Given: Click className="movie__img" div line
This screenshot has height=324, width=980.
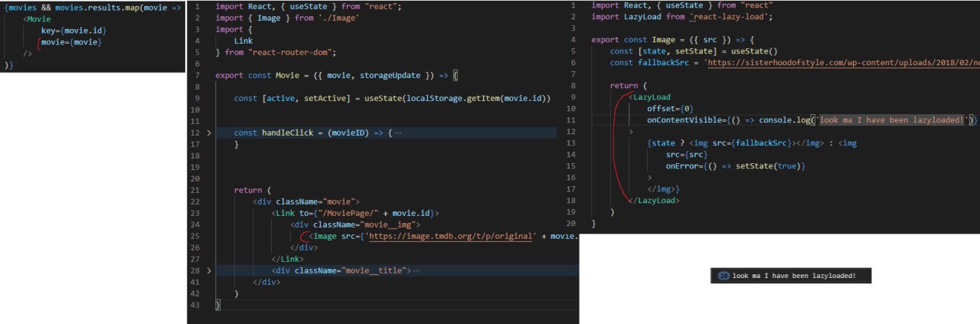Looking at the screenshot, I should click(356, 224).
